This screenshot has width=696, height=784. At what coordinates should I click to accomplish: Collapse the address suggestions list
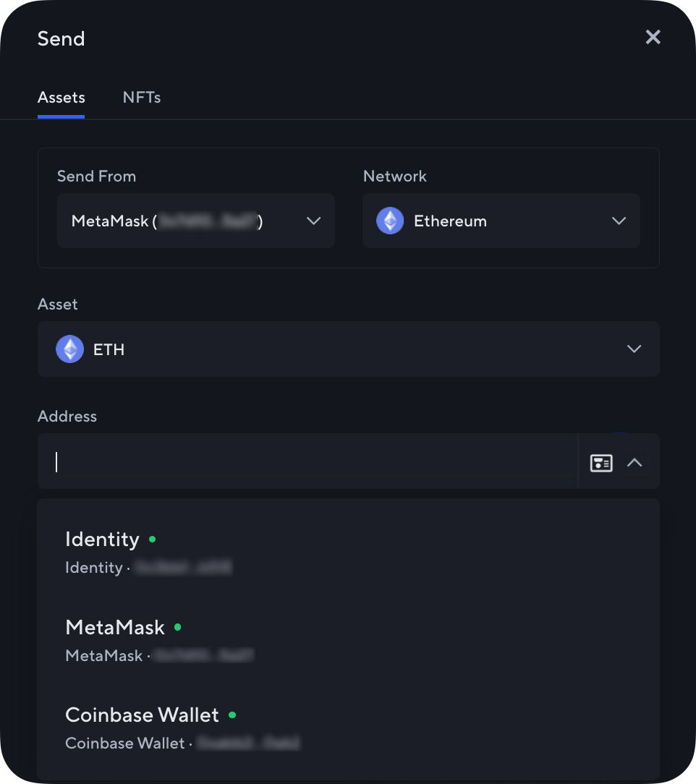pyautogui.click(x=635, y=462)
